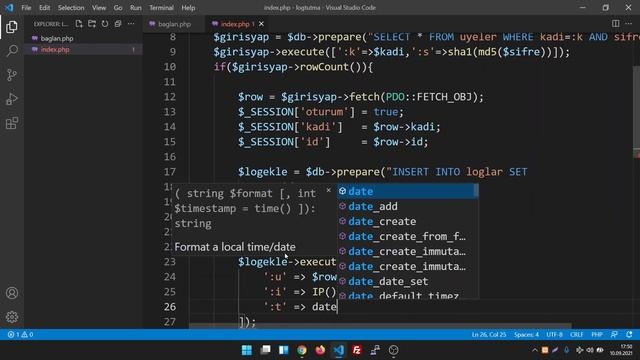This screenshot has width=640, height=360.
Task: Close the parameter hint popup
Action: point(328,190)
